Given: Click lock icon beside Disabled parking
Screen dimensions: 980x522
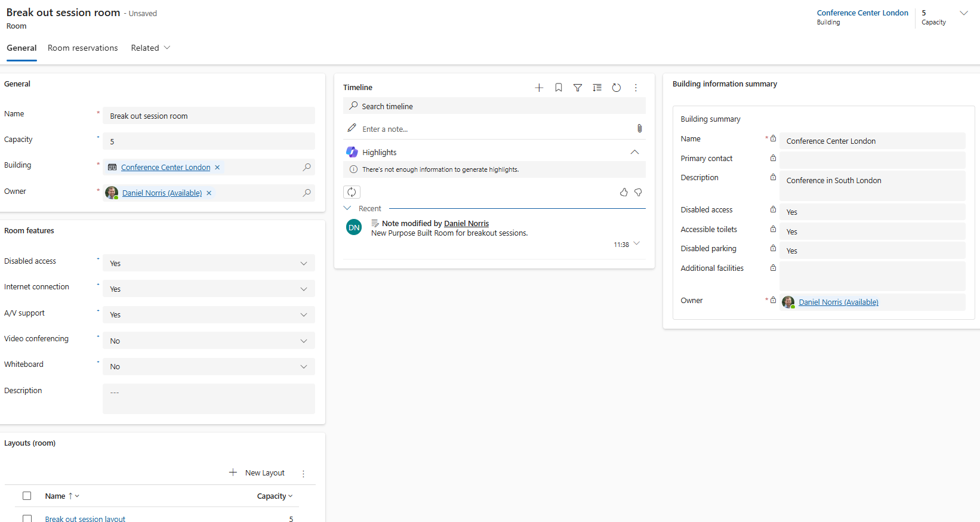Looking at the screenshot, I should pyautogui.click(x=773, y=248).
